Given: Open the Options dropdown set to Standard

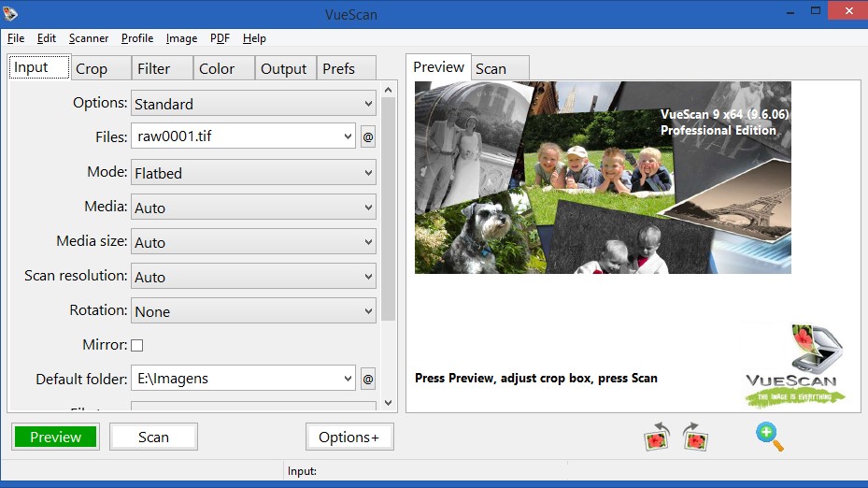Looking at the screenshot, I should [253, 104].
